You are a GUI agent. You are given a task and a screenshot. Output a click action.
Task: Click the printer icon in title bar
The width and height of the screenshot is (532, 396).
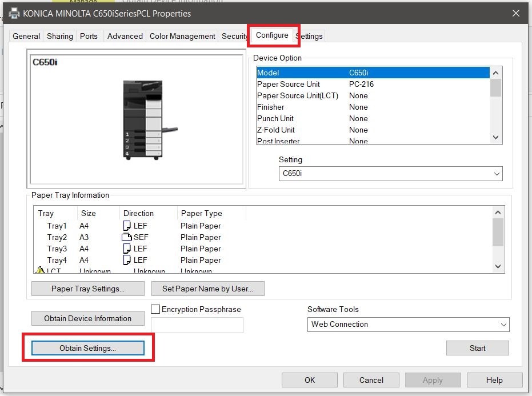coord(14,13)
